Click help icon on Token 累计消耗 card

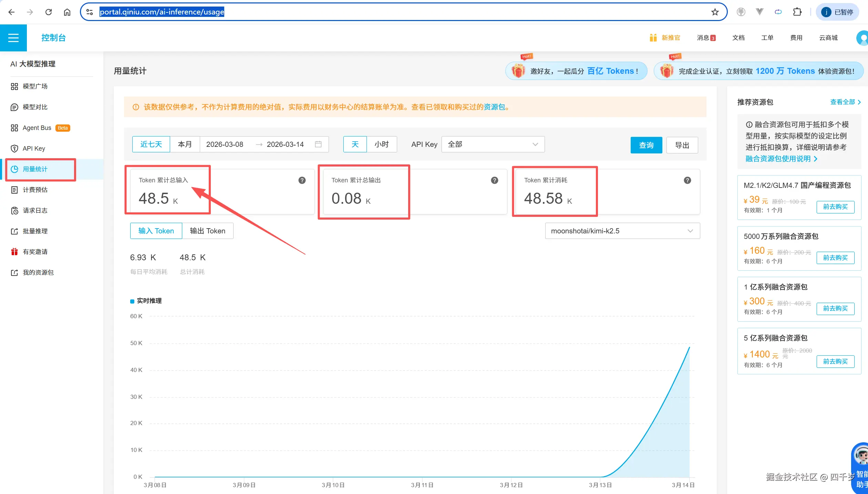click(687, 180)
